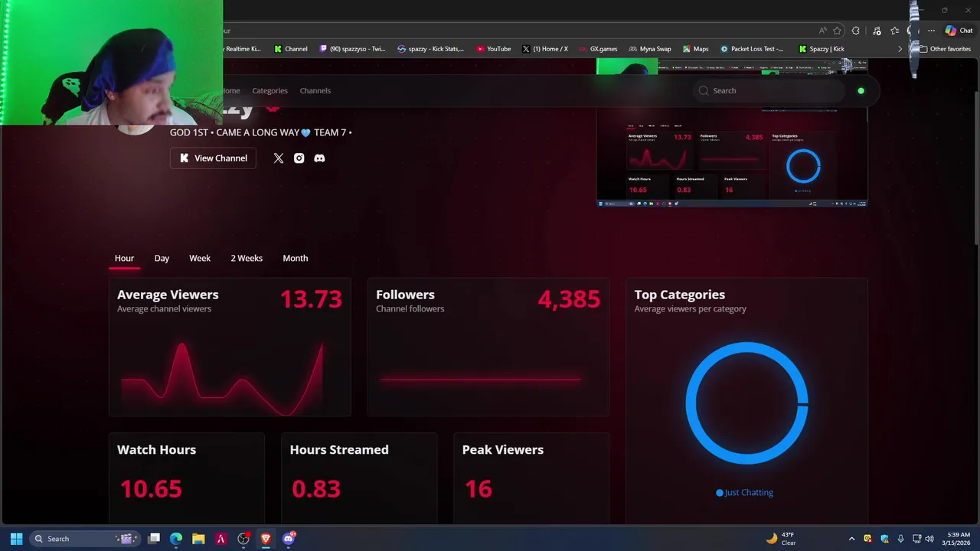The width and height of the screenshot is (980, 551).
Task: Click the 0.83 hours streamed value
Action: coord(316,489)
